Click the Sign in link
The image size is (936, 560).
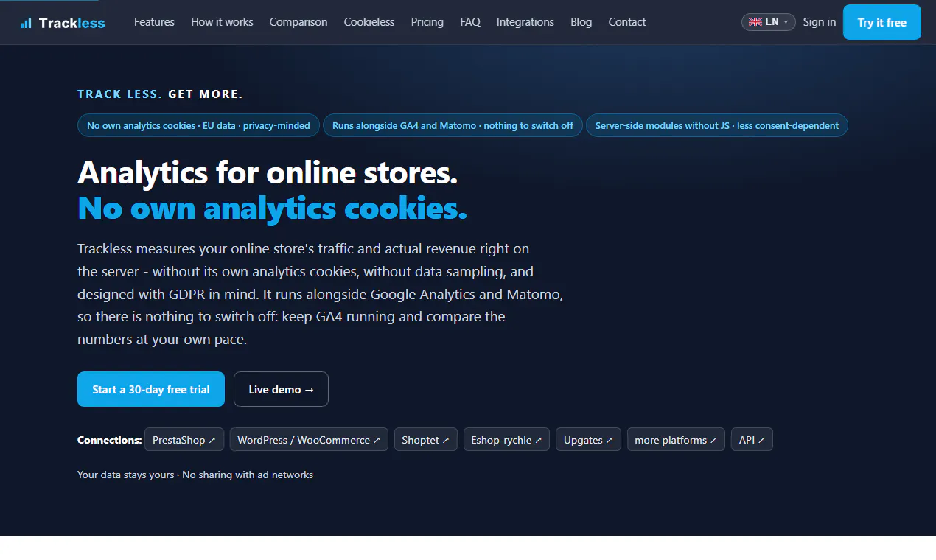[820, 22]
